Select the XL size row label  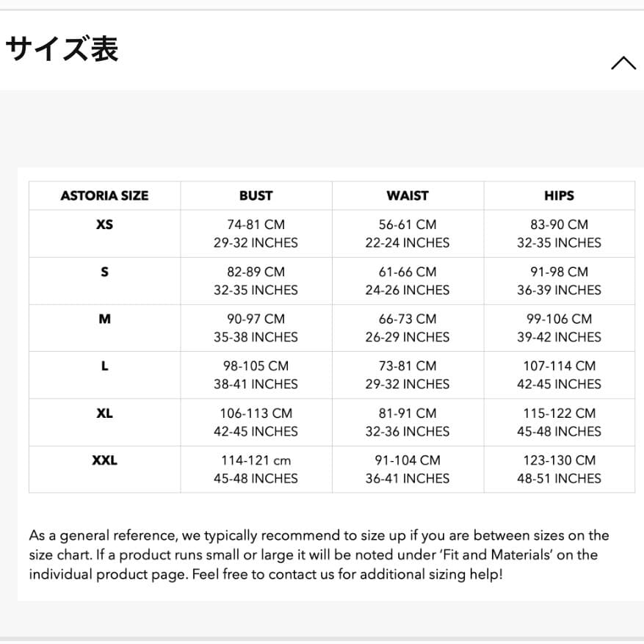click(x=104, y=413)
